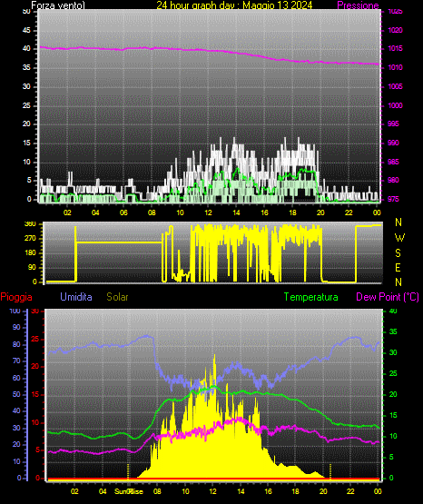Click wind speed axis value 25
423x504 pixels.
(26, 105)
